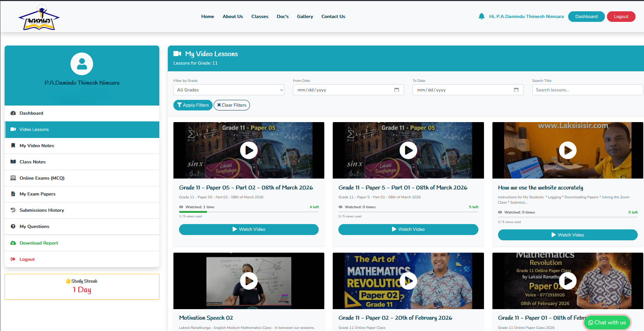Open the notification bell
Screen dimensions: 644x331
482,16
